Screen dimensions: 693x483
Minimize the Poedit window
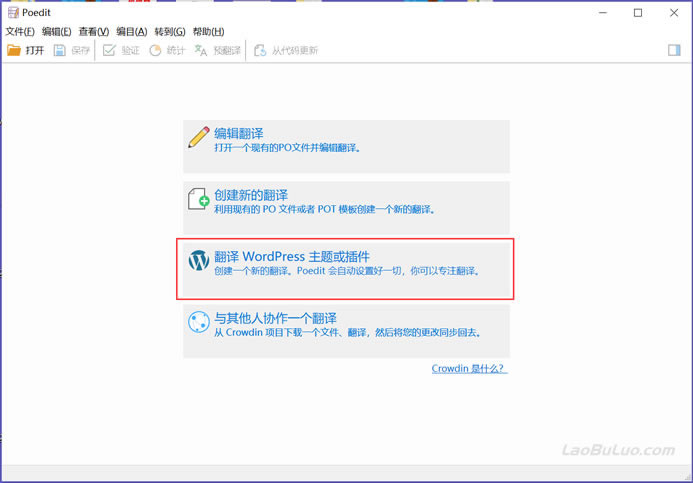[603, 13]
